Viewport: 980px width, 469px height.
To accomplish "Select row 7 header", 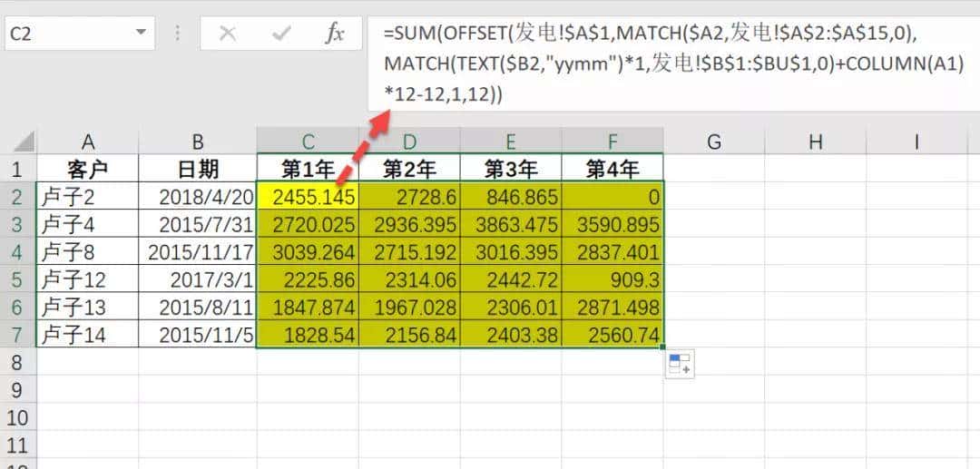I will pyautogui.click(x=17, y=335).
